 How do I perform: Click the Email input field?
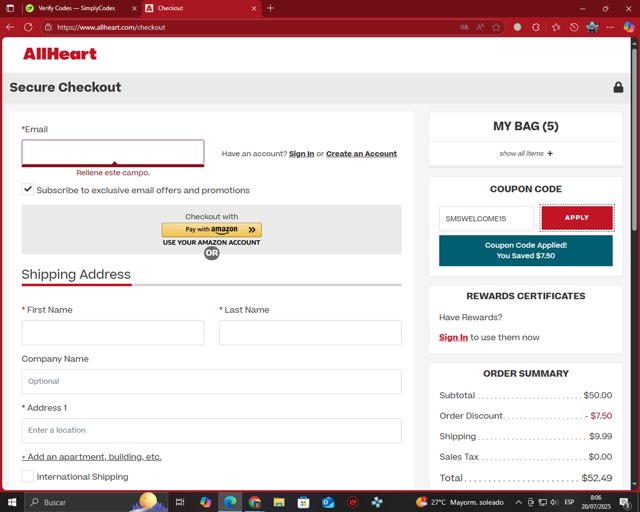click(113, 153)
